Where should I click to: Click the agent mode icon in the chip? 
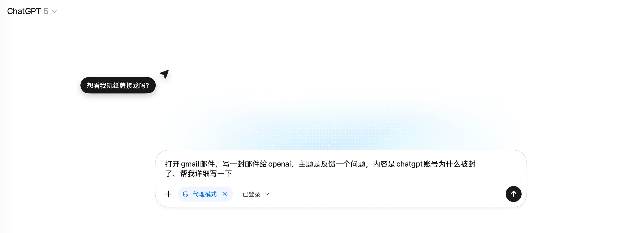pos(186,194)
